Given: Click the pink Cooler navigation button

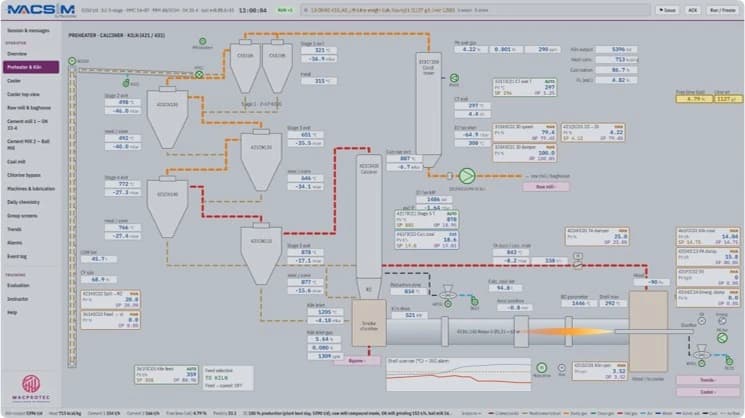Looking at the screenshot, I should 707,392.
